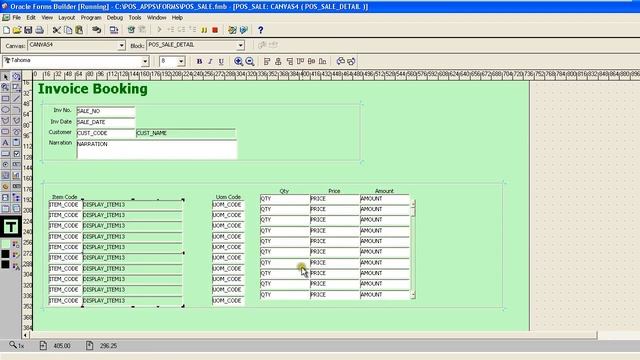Toggle Underline formatting
Viewport: 640px width, 360px height.
(x=221, y=61)
